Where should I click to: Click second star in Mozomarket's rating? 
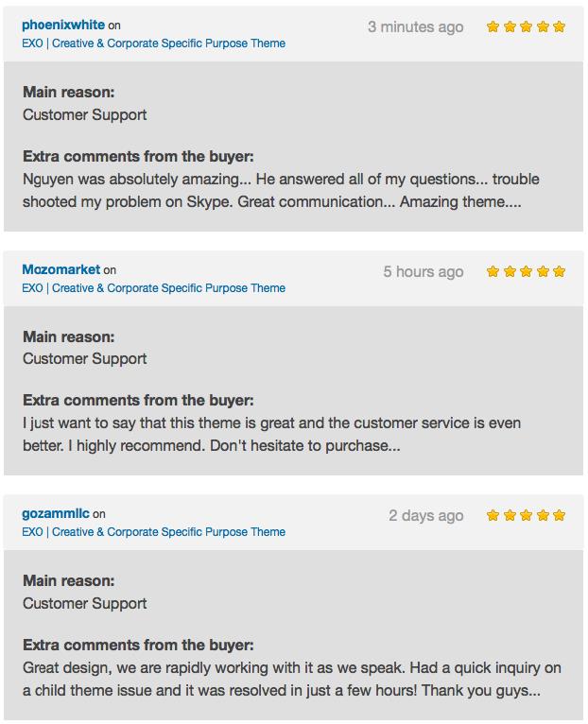click(x=510, y=271)
